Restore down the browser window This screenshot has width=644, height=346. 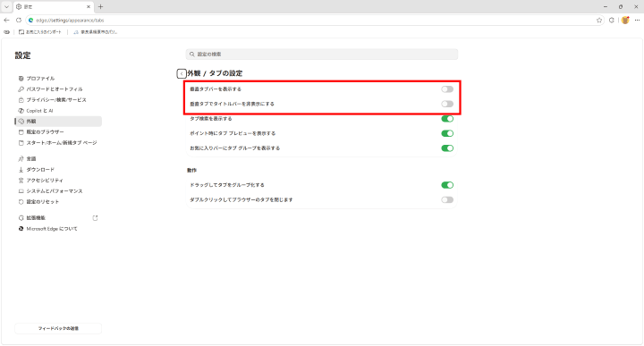pos(621,6)
